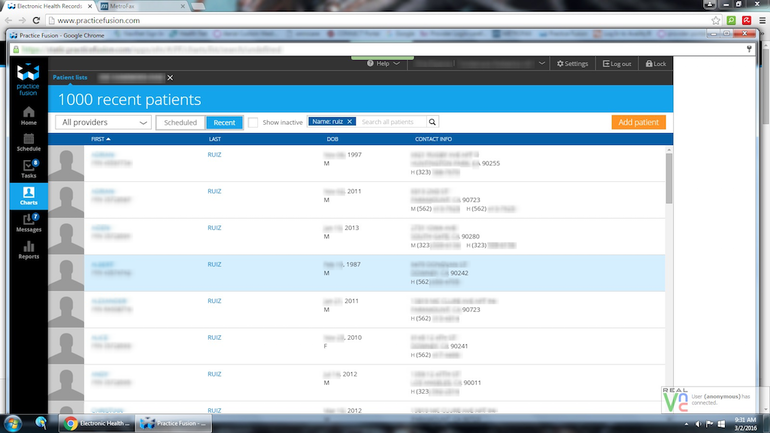The height and width of the screenshot is (433, 770).
Task: Open Practice Fusion taskbar item
Action: 173,423
